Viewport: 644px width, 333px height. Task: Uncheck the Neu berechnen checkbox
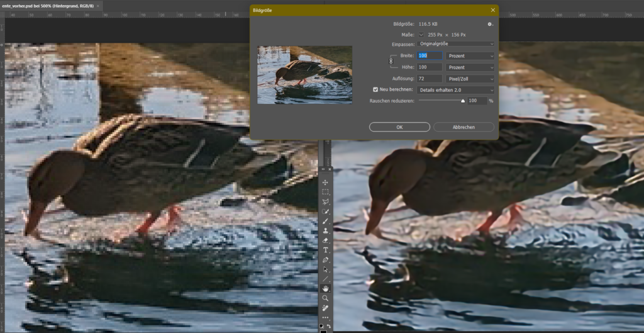tap(376, 90)
